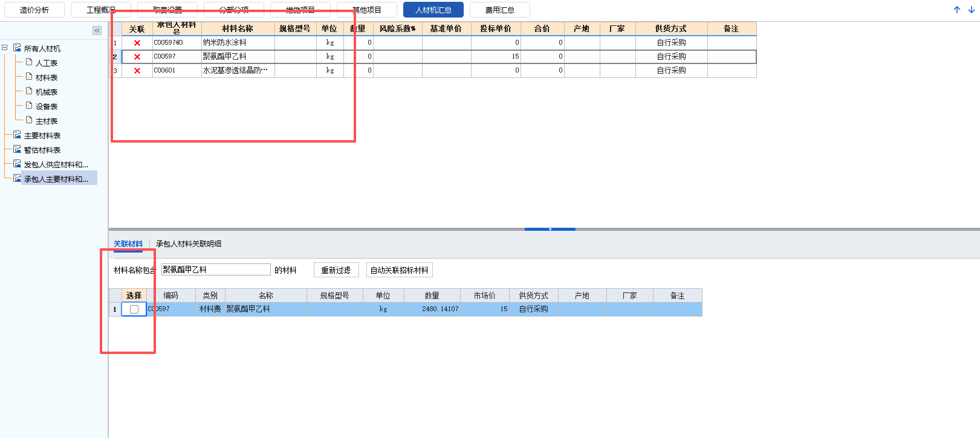Select 暂估材料表 in the tree
This screenshot has height=438, width=980.
(42, 150)
